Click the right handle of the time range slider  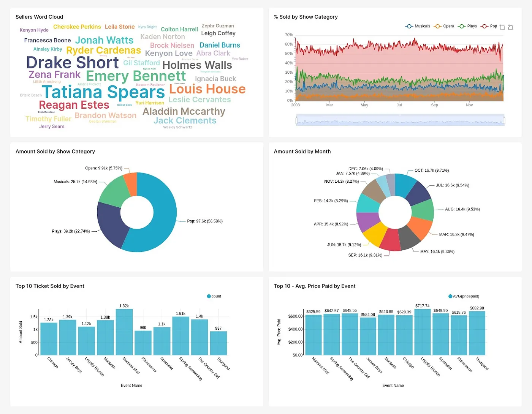click(x=504, y=121)
